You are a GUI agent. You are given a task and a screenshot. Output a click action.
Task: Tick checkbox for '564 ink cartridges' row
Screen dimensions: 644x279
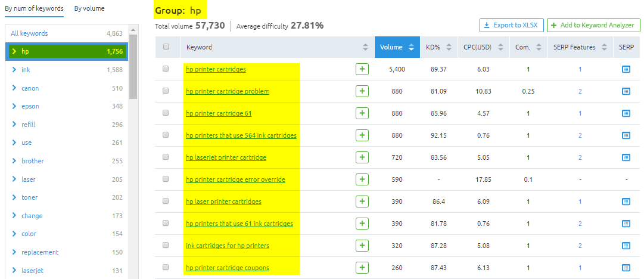[x=166, y=135]
